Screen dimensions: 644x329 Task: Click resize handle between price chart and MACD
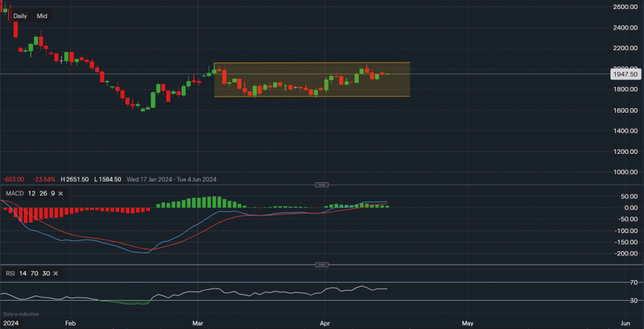[322, 185]
